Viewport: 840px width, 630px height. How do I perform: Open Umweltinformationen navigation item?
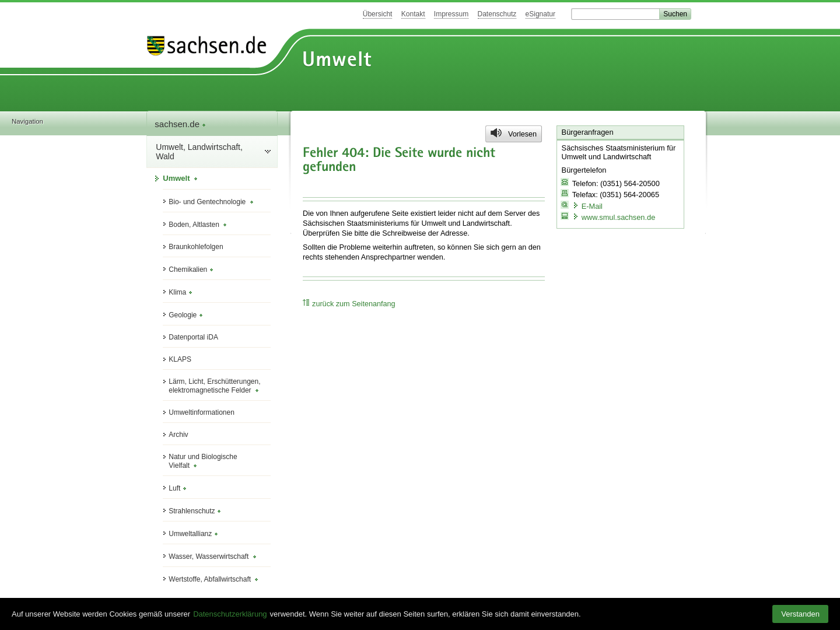201,412
